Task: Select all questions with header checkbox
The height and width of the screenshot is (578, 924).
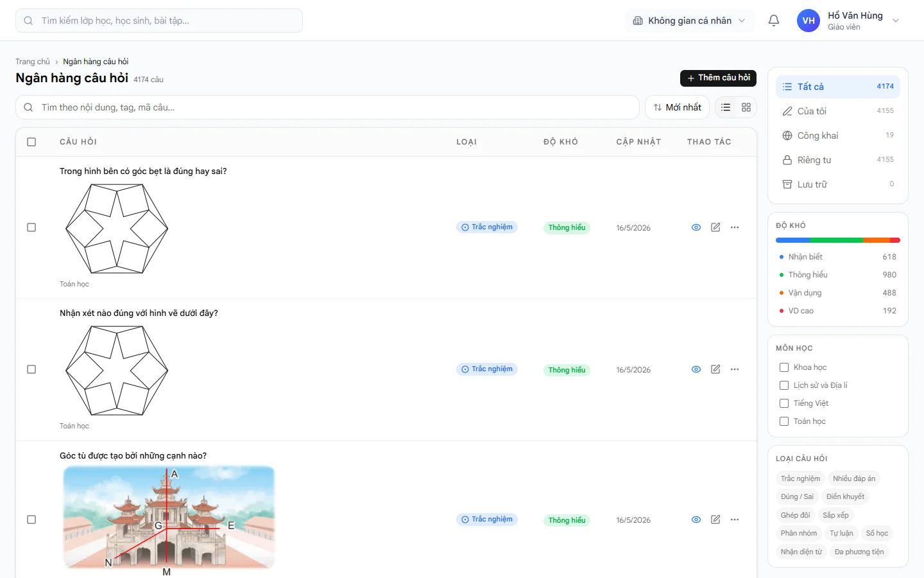Action: (31, 142)
